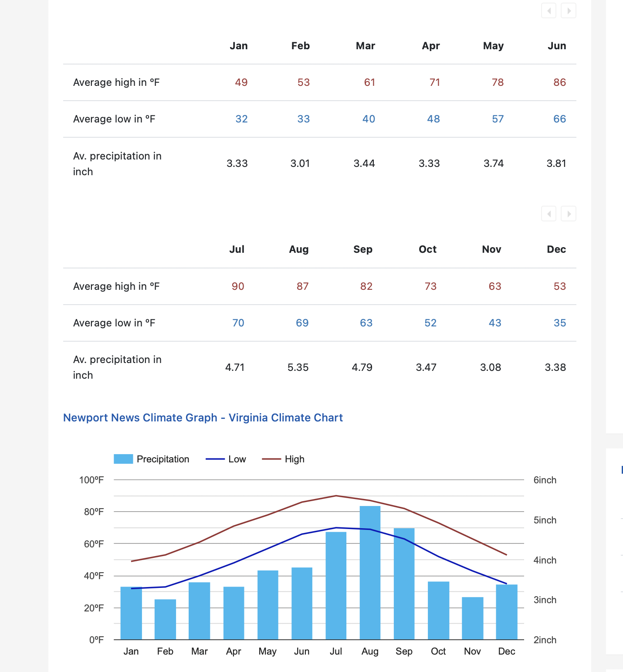
Task: Select the Jun column header
Action: [x=557, y=46]
